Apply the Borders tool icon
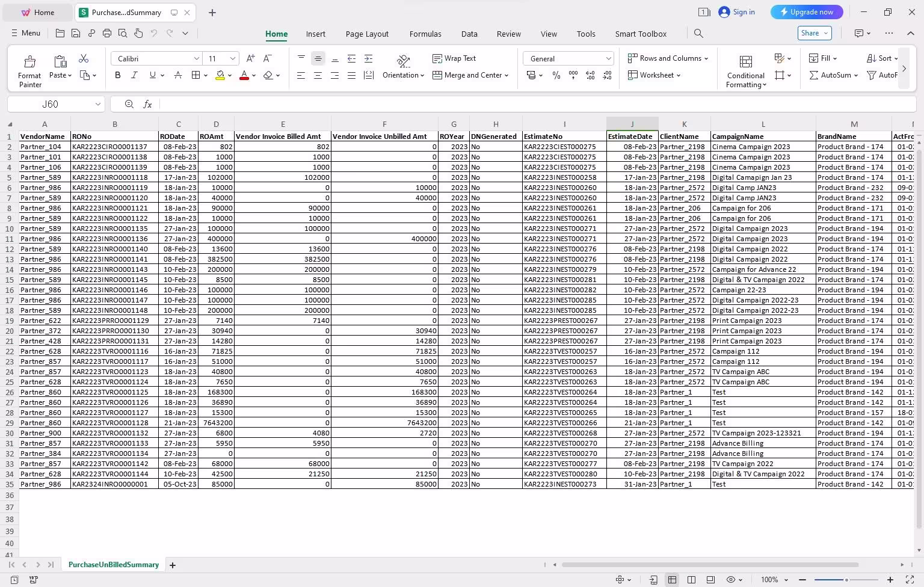The image size is (924, 587). (x=196, y=75)
